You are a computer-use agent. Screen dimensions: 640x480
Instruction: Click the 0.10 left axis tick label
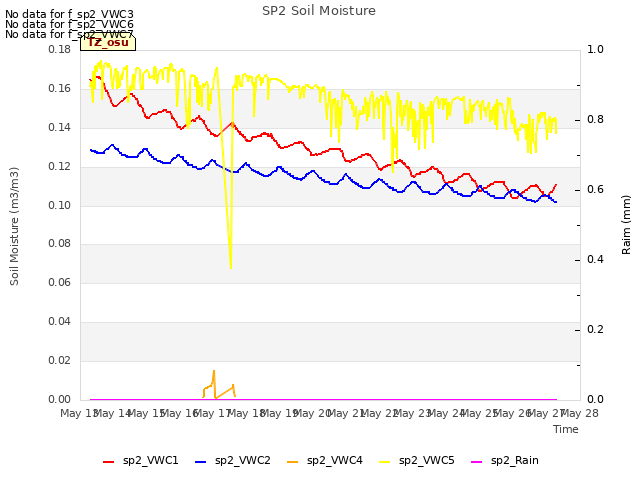60,205
